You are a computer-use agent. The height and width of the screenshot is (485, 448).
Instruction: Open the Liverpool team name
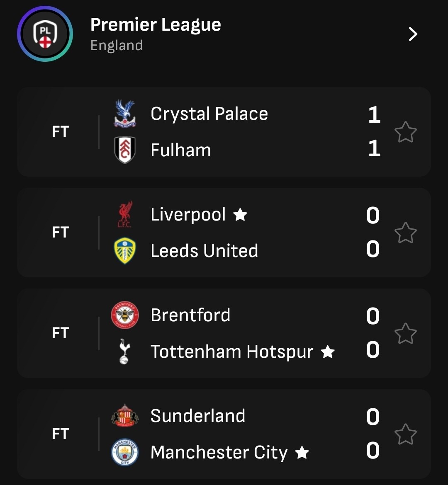[188, 215]
